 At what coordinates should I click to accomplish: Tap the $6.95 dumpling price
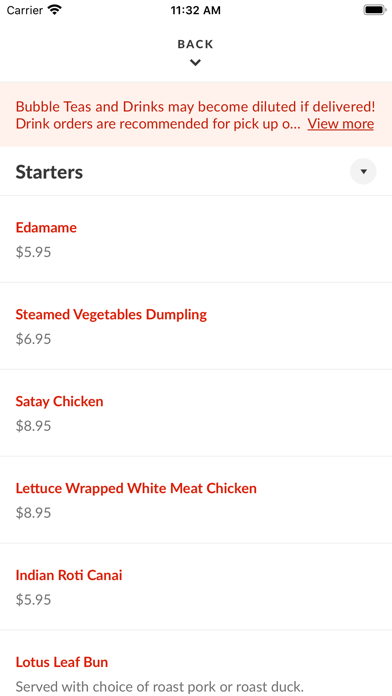33,339
